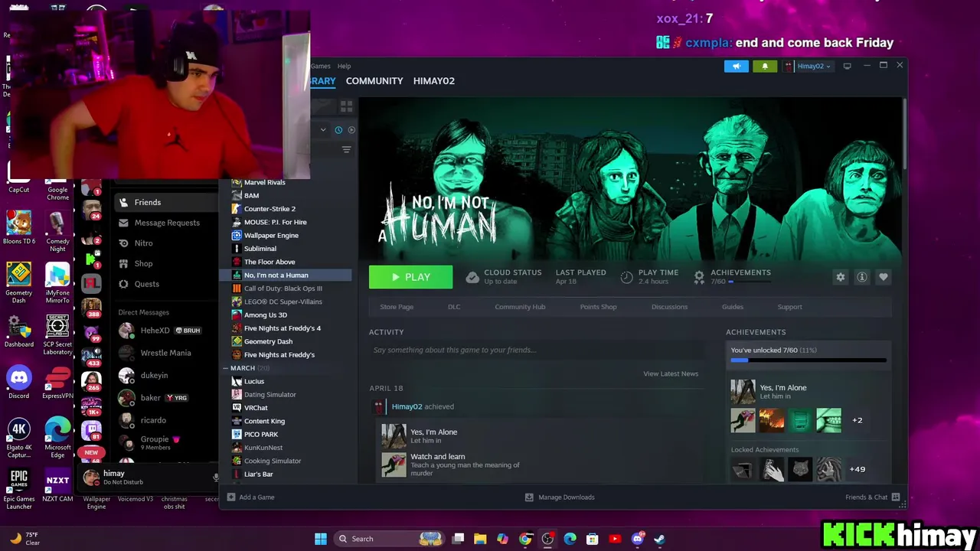Screen dimensions: 980x551
Task: Open Himay02 activity profile link
Action: click(x=407, y=407)
